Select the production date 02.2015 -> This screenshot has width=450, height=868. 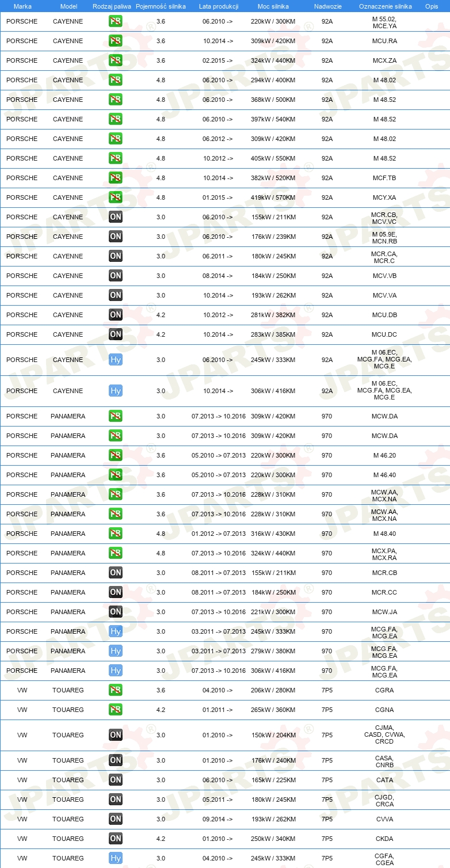[x=218, y=60]
